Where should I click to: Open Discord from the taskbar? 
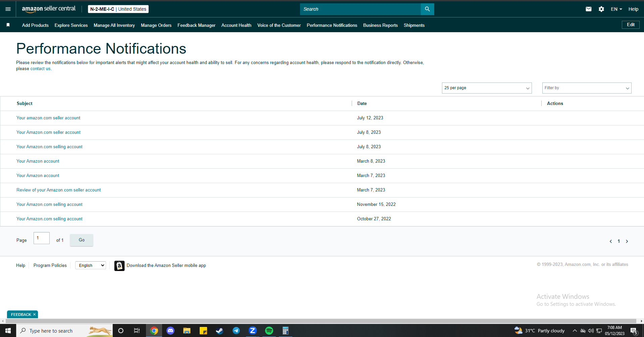170,331
